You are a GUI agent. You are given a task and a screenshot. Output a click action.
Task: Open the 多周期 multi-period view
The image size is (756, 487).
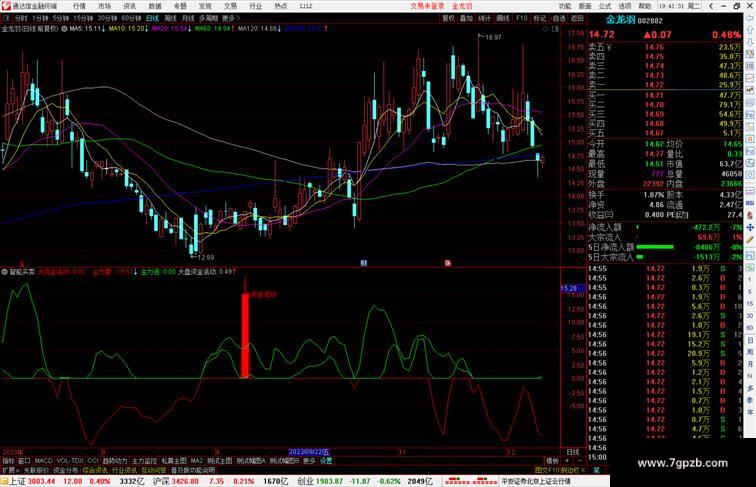[x=208, y=18]
